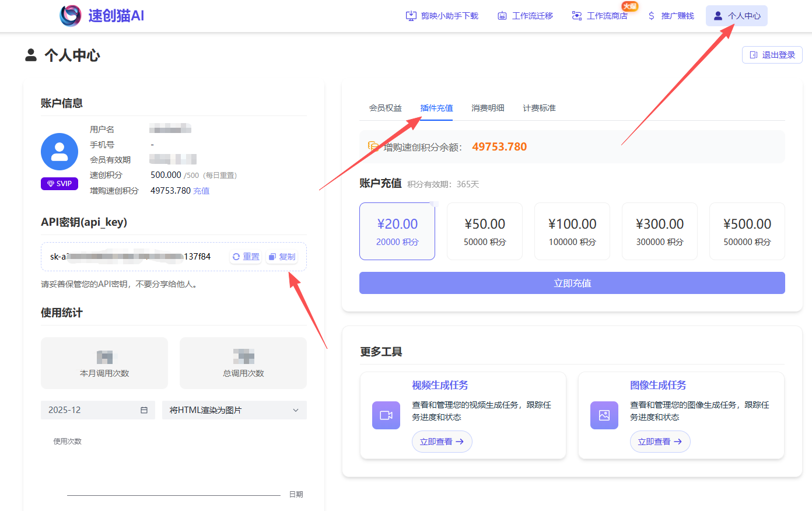
Task: Open 工作流迁移 via its toolbar icon
Action: tap(502, 16)
